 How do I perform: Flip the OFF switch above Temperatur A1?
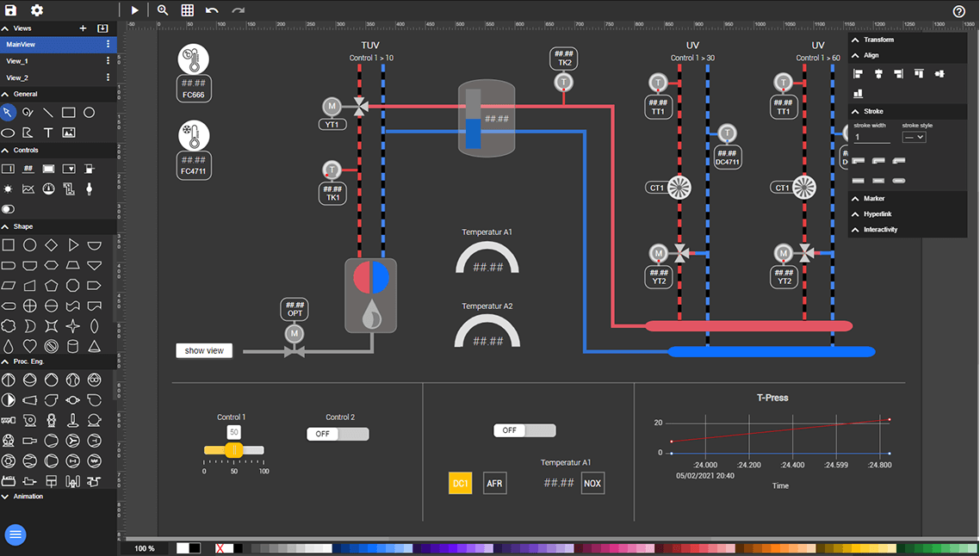(524, 430)
